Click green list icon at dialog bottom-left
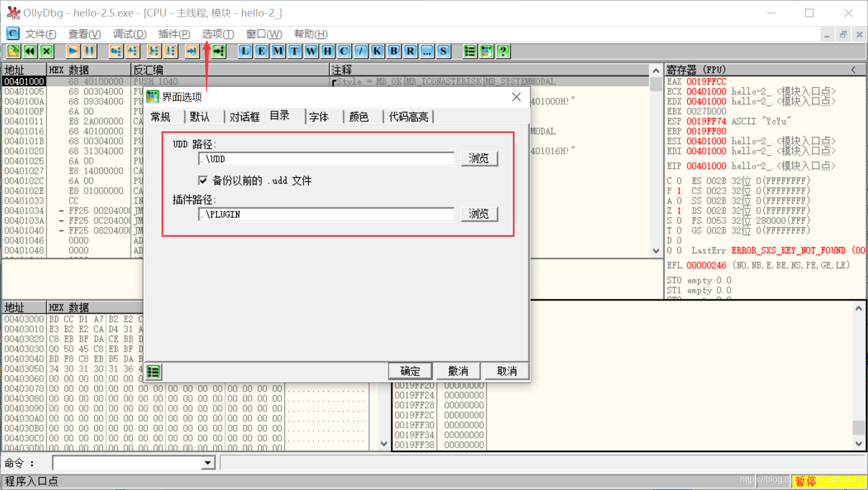This screenshot has width=868, height=490. pyautogui.click(x=153, y=372)
